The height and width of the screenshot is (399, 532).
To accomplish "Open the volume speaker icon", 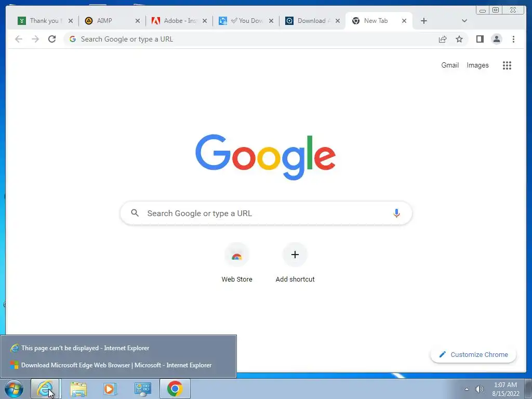I will [479, 389].
